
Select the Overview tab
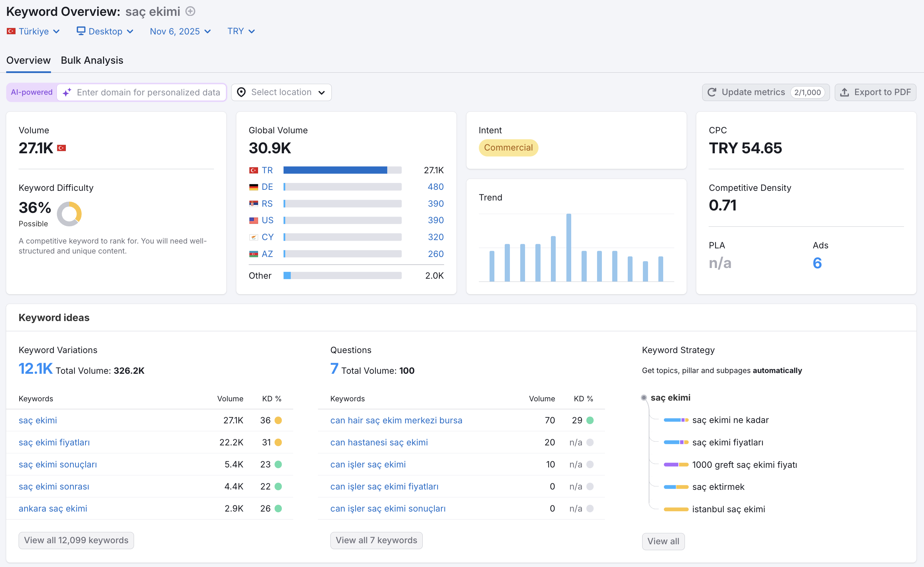pyautogui.click(x=29, y=60)
